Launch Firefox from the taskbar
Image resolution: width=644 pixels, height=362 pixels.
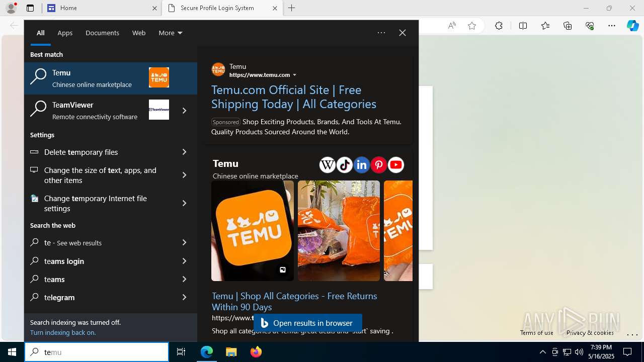click(256, 352)
